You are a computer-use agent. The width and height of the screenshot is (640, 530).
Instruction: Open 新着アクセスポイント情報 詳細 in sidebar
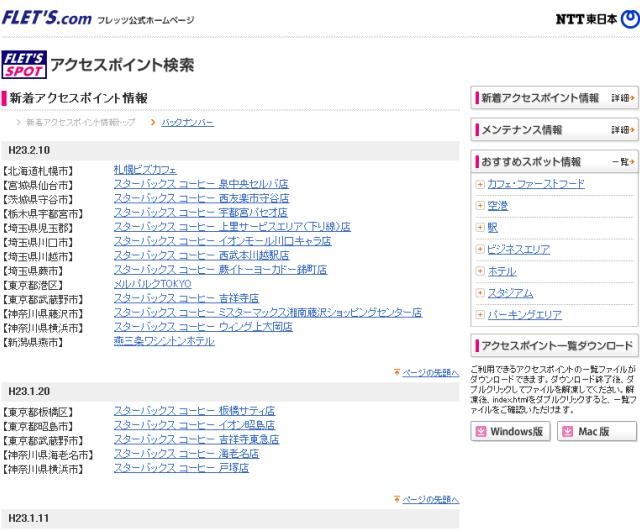coord(622,98)
